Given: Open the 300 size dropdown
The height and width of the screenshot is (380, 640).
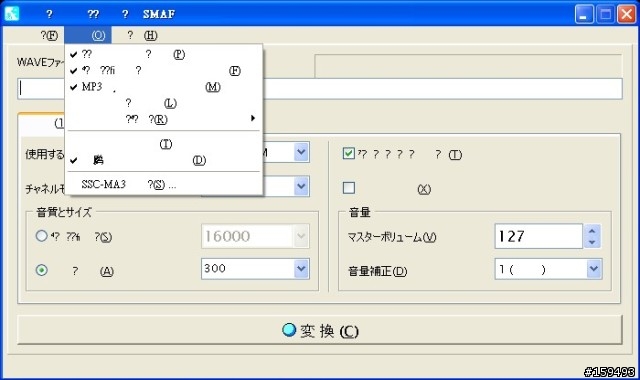Looking at the screenshot, I should pyautogui.click(x=301, y=269).
